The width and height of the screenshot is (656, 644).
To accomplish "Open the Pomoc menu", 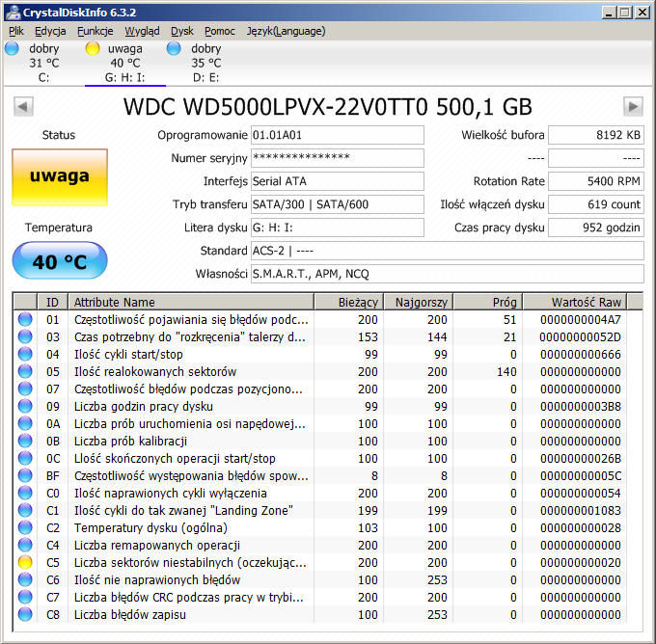I will (220, 31).
